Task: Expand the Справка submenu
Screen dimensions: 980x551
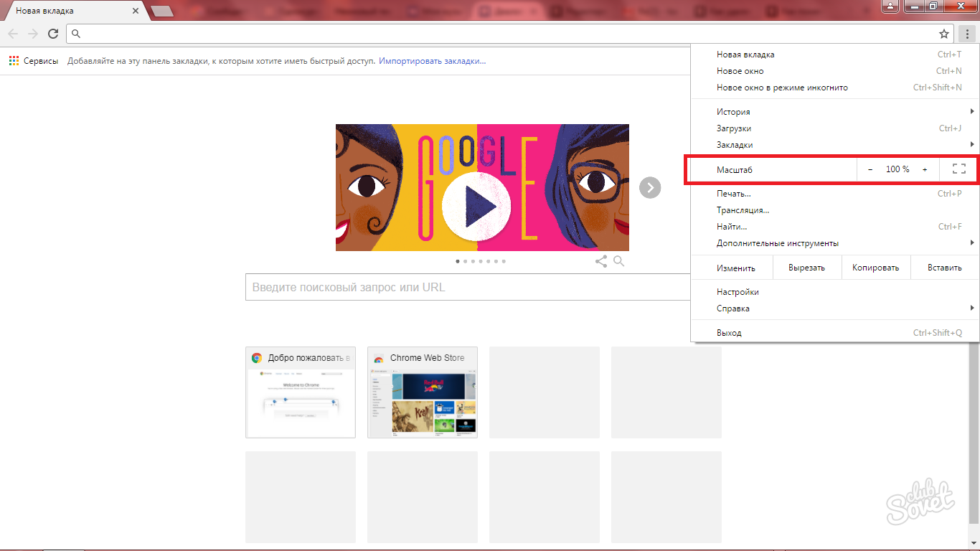Action: (834, 309)
